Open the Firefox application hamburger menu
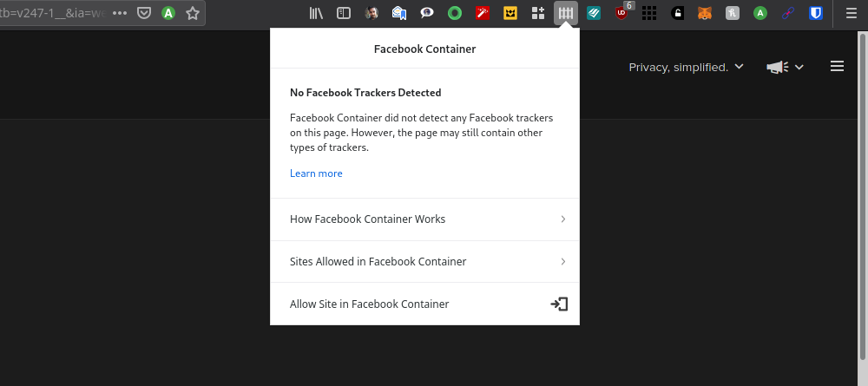868x386 pixels. click(x=852, y=13)
